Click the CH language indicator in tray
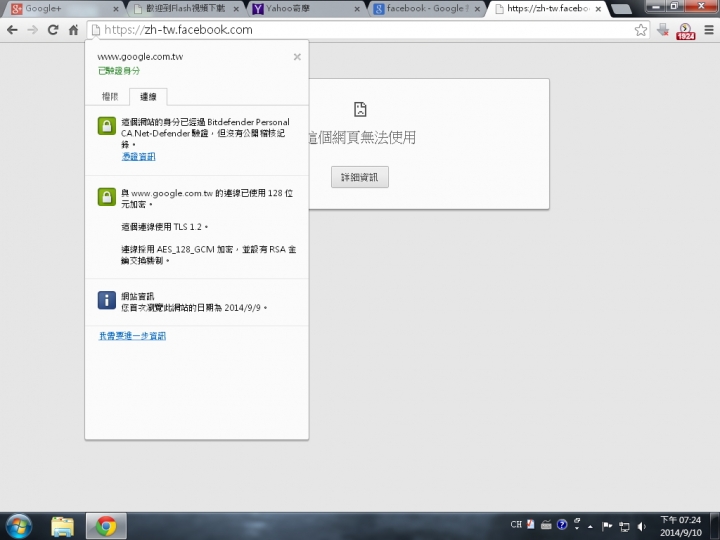 click(x=516, y=524)
